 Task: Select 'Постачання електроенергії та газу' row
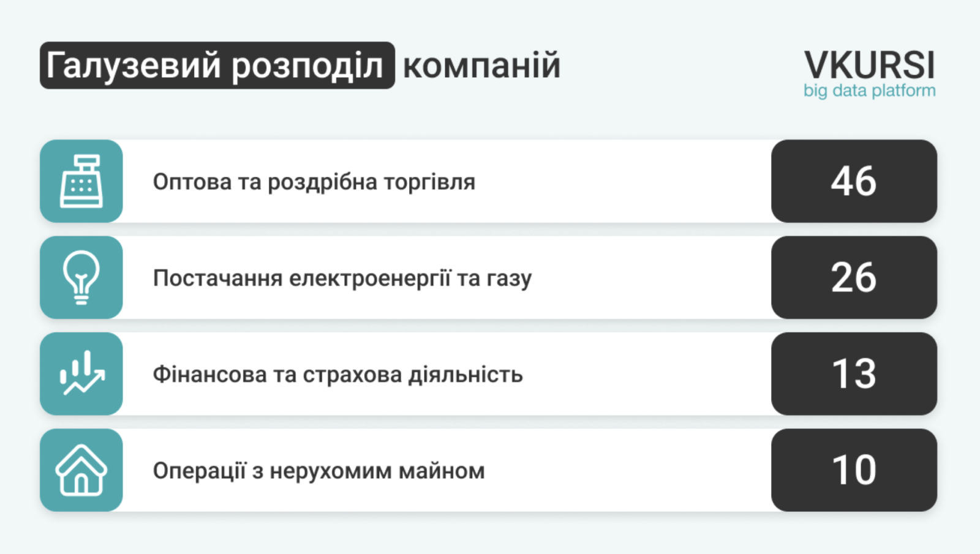click(488, 277)
